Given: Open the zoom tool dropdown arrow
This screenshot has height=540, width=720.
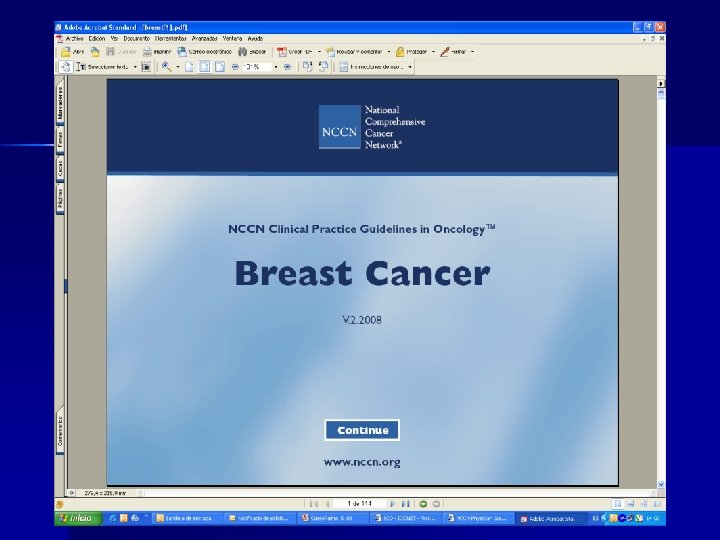Looking at the screenshot, I should 178,67.
